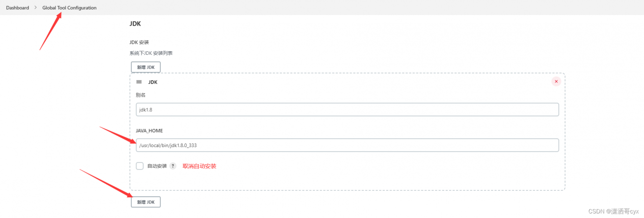
Task: Click the 别名 field label
Action: [x=141, y=95]
